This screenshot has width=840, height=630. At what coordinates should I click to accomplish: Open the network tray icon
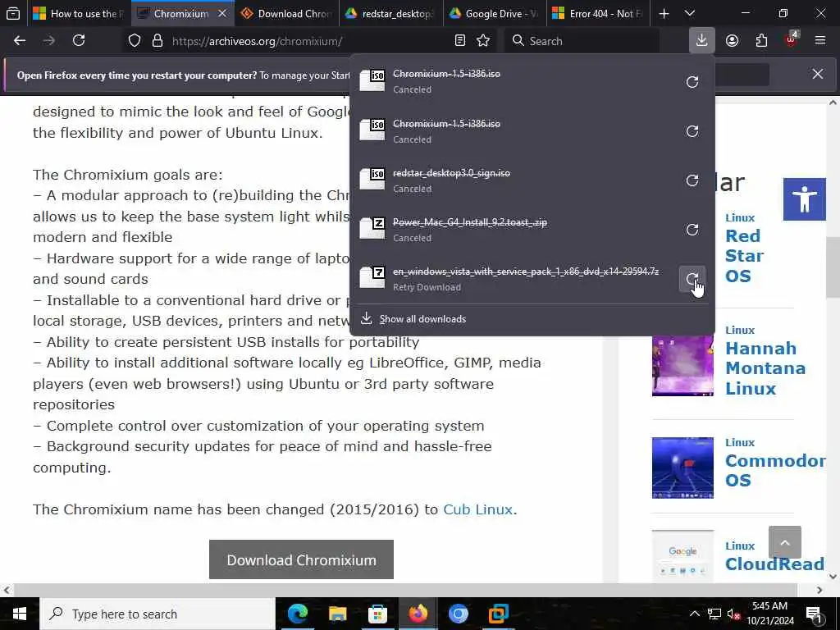coord(714,614)
